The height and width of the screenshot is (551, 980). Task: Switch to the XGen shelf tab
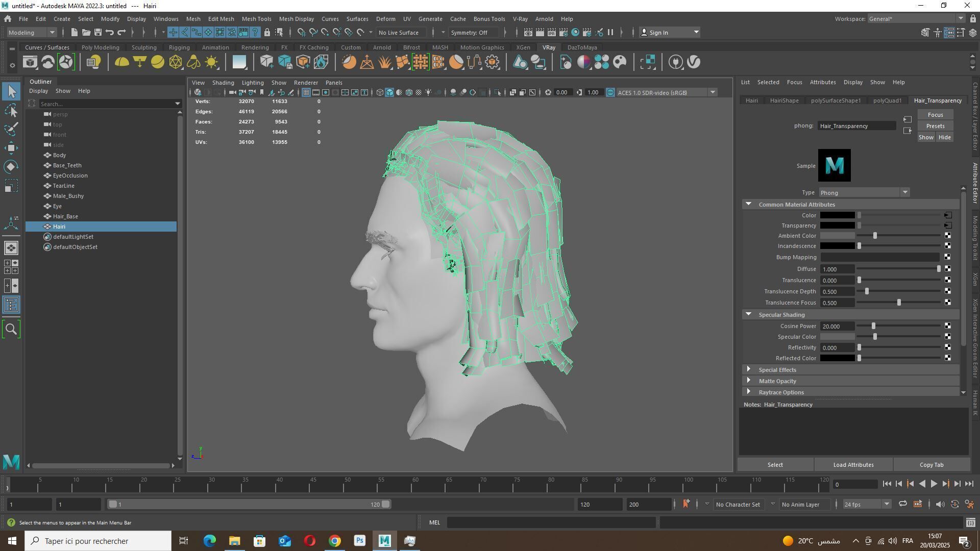click(523, 47)
